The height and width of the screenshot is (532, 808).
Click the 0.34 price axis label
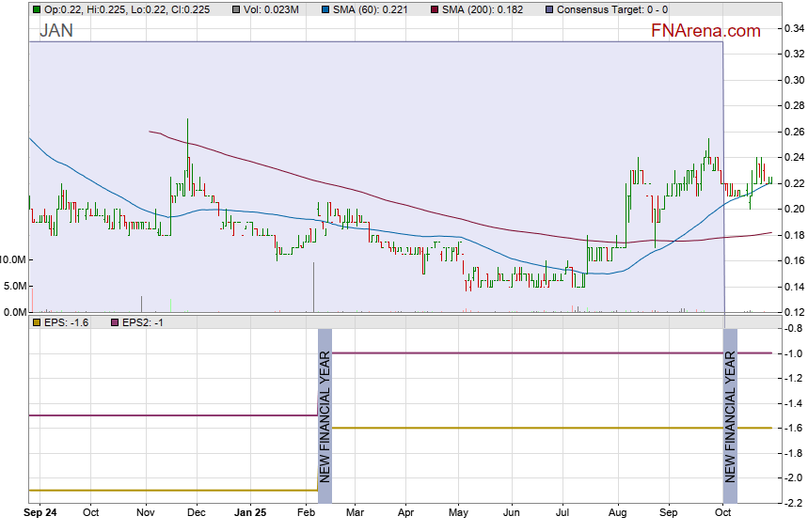[x=794, y=29]
